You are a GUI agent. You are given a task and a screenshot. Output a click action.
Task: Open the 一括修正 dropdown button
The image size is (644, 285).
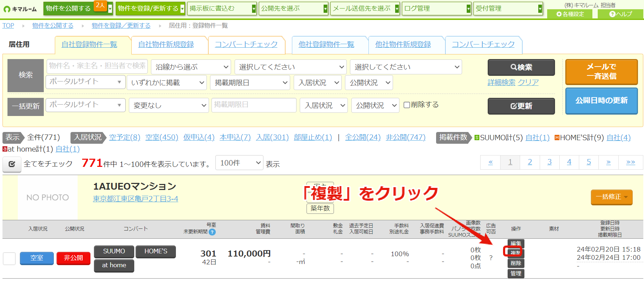pos(612,197)
